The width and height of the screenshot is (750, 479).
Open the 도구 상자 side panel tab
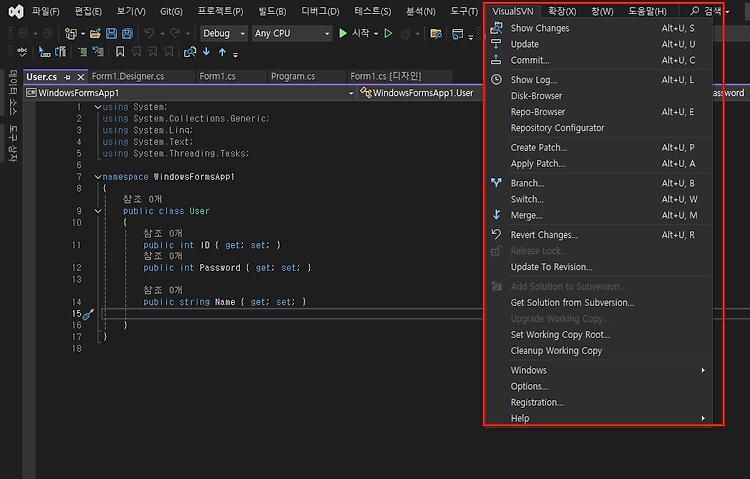[x=13, y=143]
